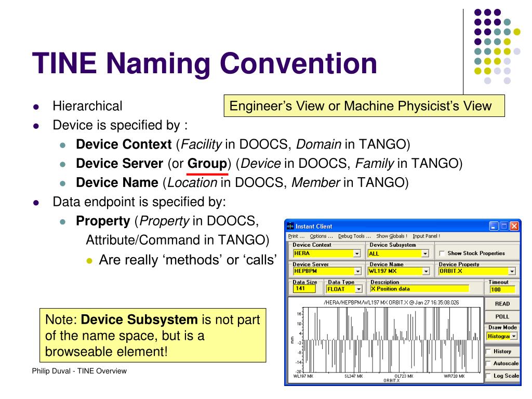Click the WL197 MX axis label under plot
532x399 pixels.
(303, 376)
